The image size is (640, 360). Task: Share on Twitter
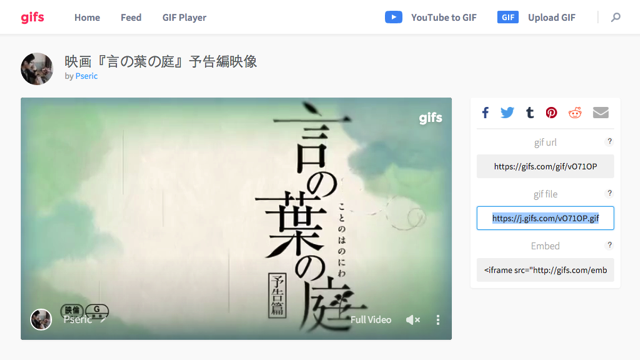tap(507, 113)
